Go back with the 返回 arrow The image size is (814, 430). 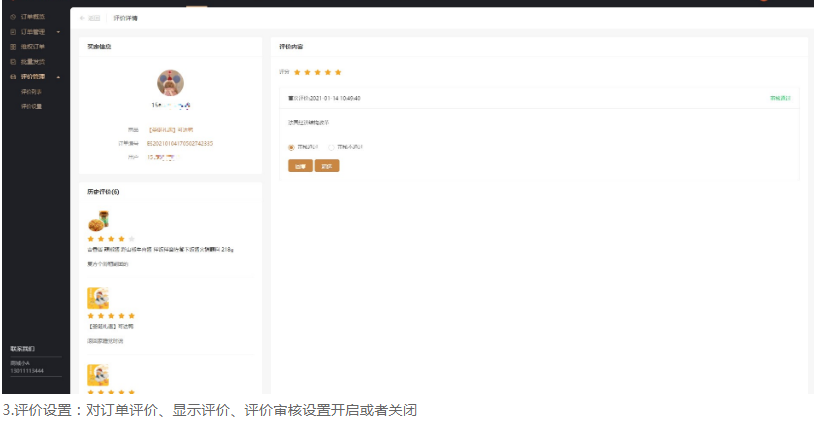pyautogui.click(x=82, y=18)
